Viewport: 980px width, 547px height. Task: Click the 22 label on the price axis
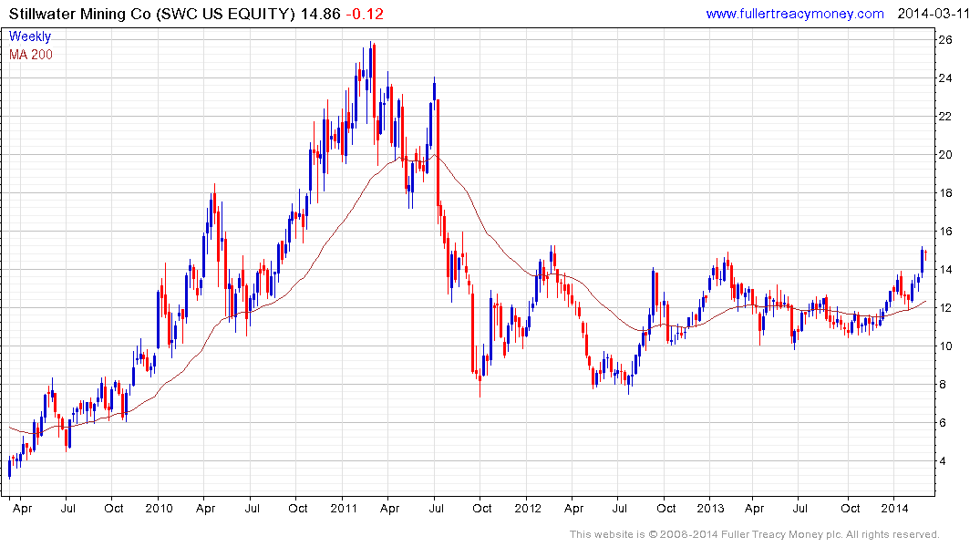pyautogui.click(x=945, y=117)
